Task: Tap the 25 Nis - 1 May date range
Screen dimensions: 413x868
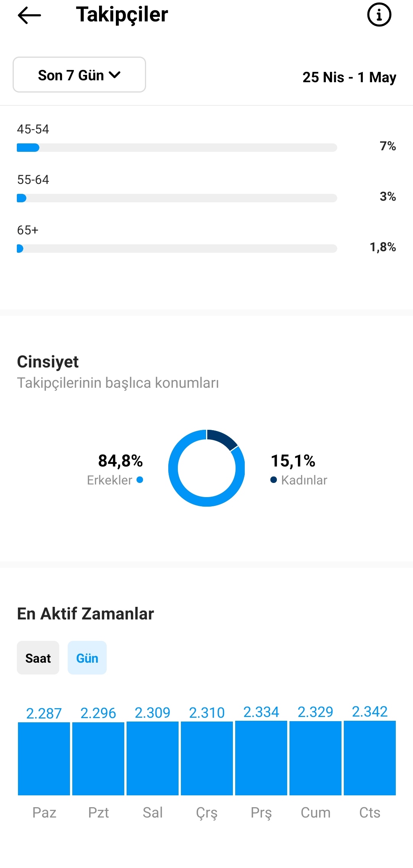Action: (x=349, y=77)
